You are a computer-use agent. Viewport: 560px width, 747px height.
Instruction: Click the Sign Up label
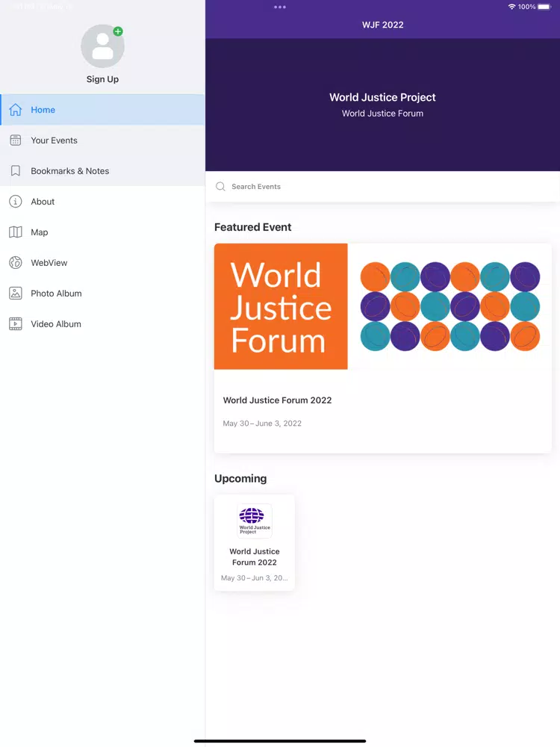[102, 79]
